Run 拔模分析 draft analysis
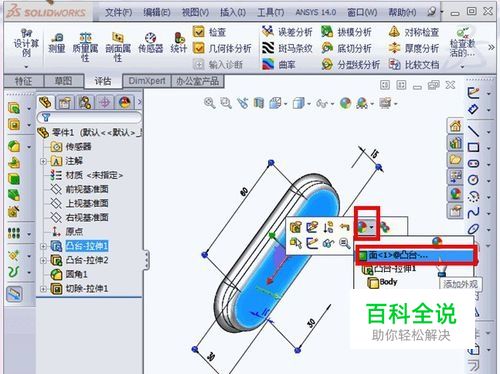 point(346,32)
